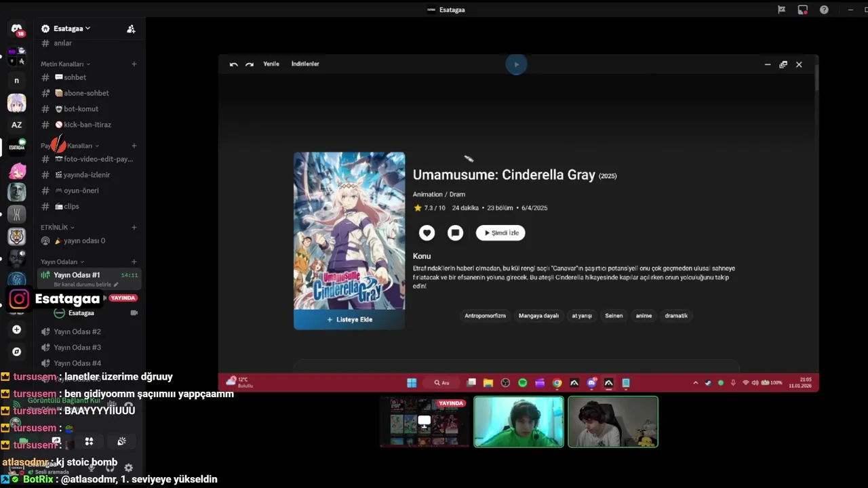Collapse the Yayın Odaları category
Viewport: 868px width, 488px height.
(x=62, y=262)
